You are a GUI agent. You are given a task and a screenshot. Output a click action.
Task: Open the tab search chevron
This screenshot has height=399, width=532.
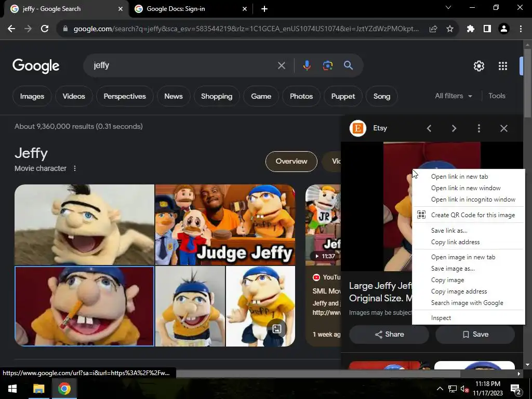pyautogui.click(x=448, y=7)
